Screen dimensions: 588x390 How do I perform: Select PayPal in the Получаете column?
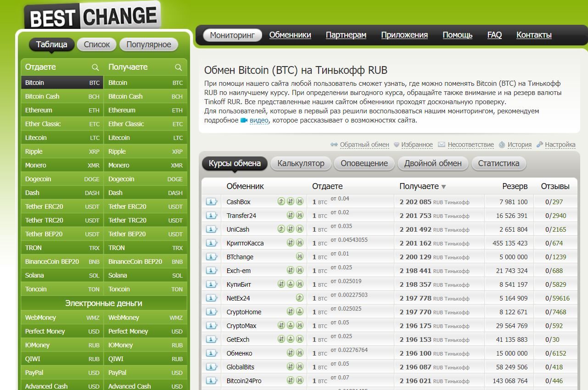[x=146, y=373]
